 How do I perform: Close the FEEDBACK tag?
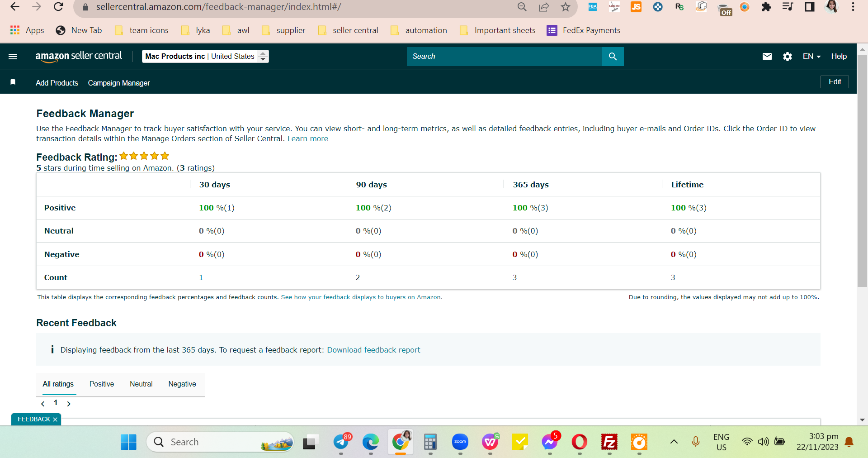tap(55, 420)
